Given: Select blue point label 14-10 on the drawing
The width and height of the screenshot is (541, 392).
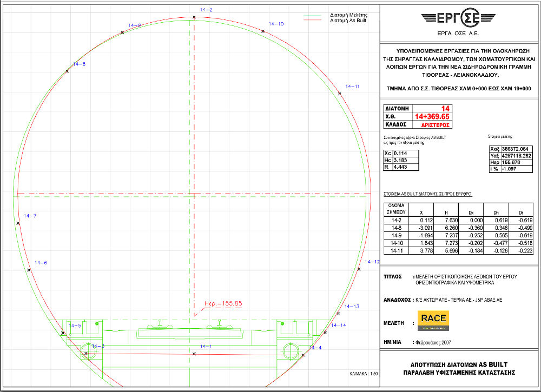Looking at the screenshot, I should click(276, 24).
